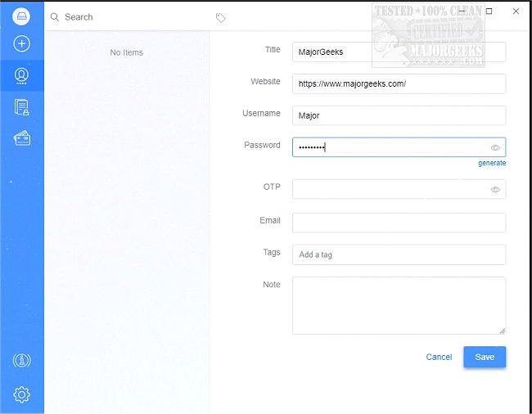Focus the Title field containing MajorGeeks
This screenshot has width=532, height=414.
[399, 52]
